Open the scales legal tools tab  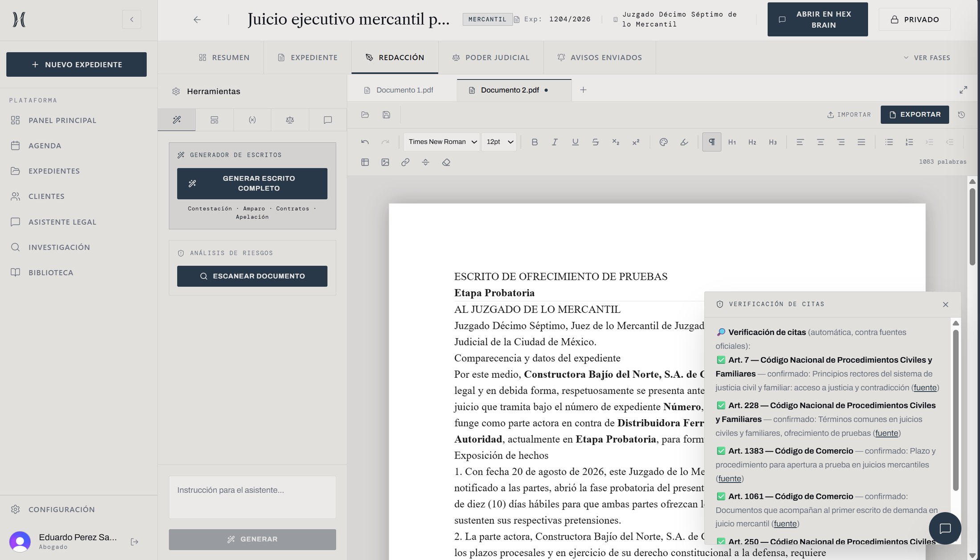tap(290, 120)
